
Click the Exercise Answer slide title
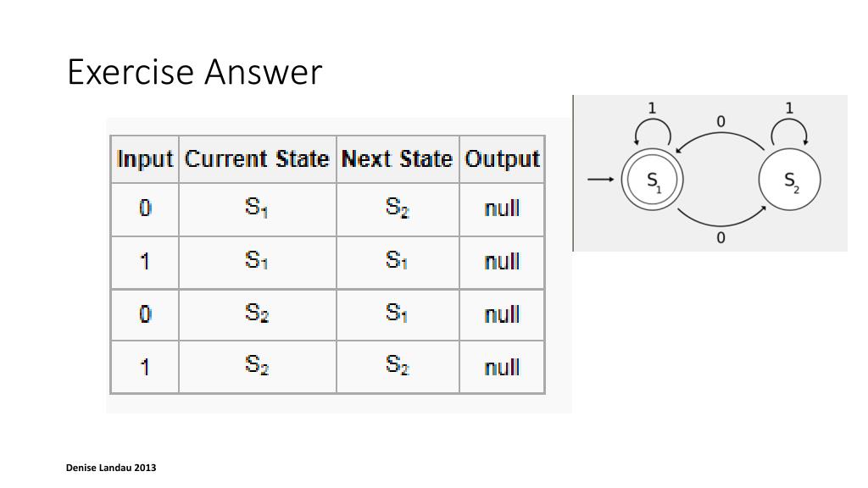tap(194, 72)
